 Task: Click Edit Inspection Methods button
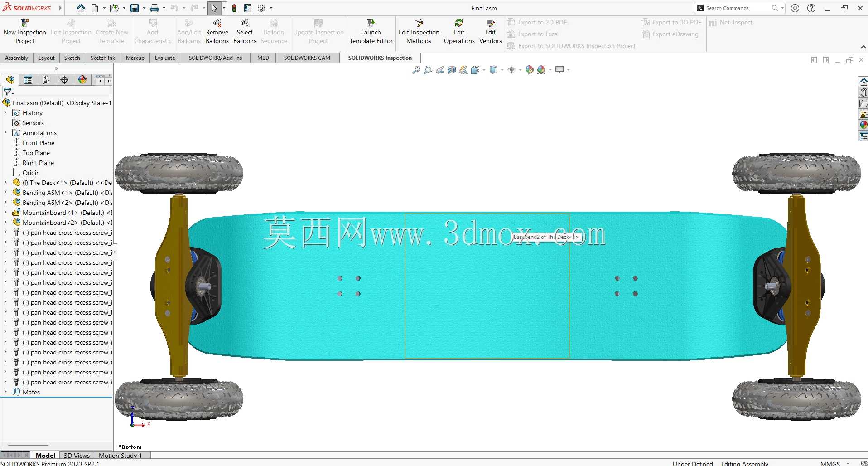pyautogui.click(x=419, y=31)
